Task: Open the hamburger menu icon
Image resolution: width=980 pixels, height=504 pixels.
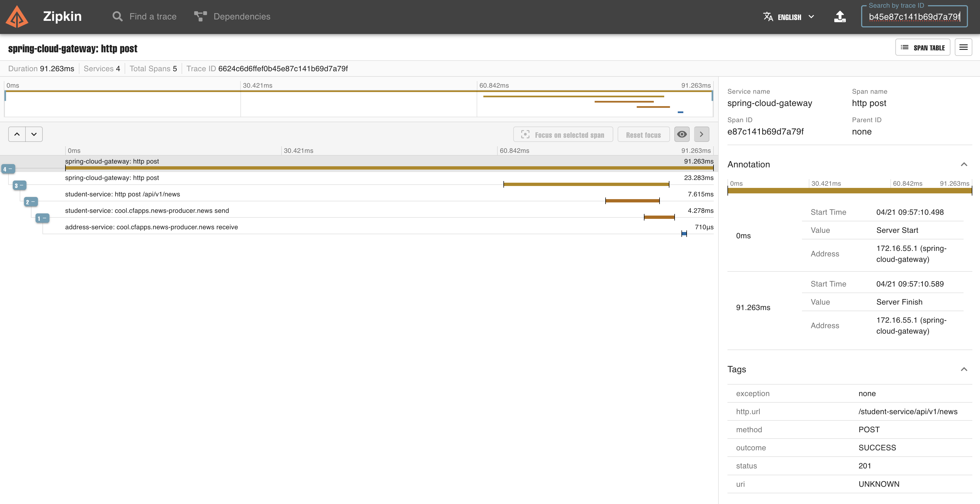Action: [x=963, y=48]
